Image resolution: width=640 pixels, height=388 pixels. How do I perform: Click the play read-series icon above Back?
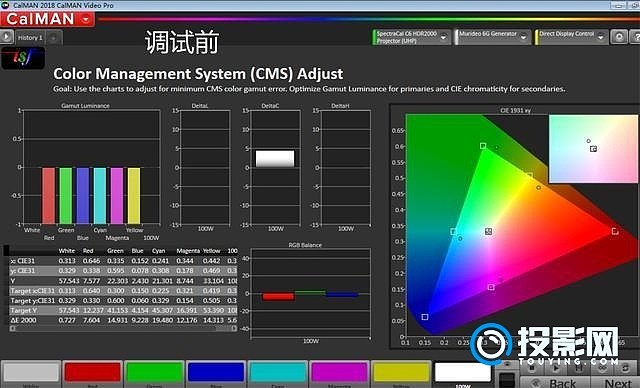[556, 368]
